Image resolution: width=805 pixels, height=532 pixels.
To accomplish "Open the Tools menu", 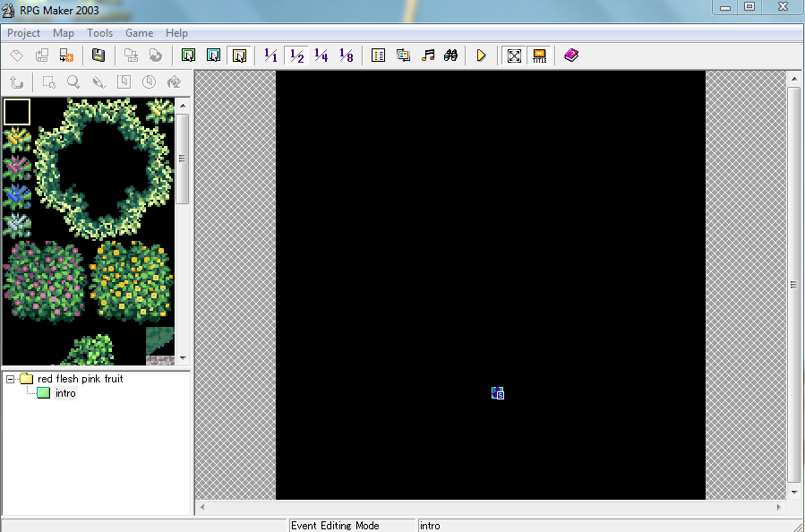I will [100, 33].
